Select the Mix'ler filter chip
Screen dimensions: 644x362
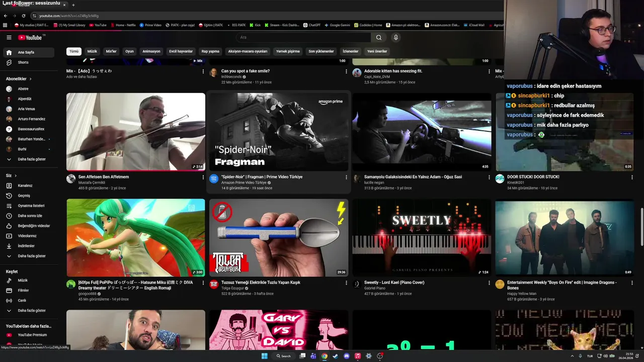[111, 51]
